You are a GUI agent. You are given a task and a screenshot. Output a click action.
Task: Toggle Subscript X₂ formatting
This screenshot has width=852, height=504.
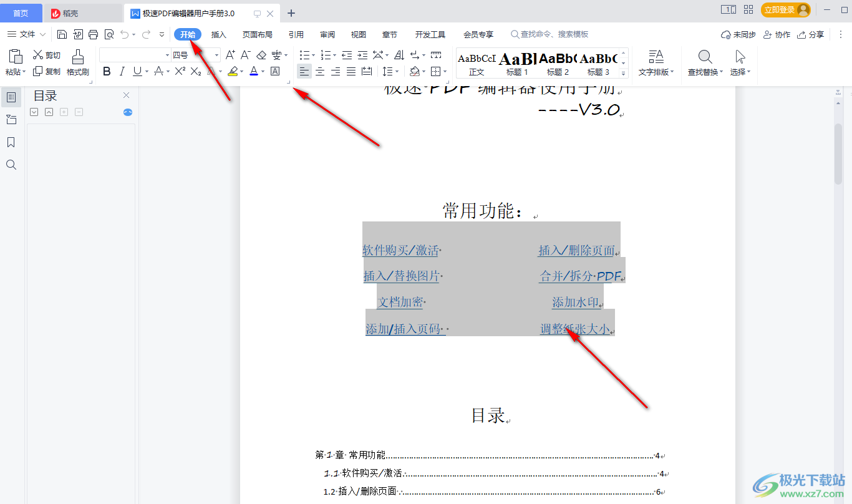(196, 72)
